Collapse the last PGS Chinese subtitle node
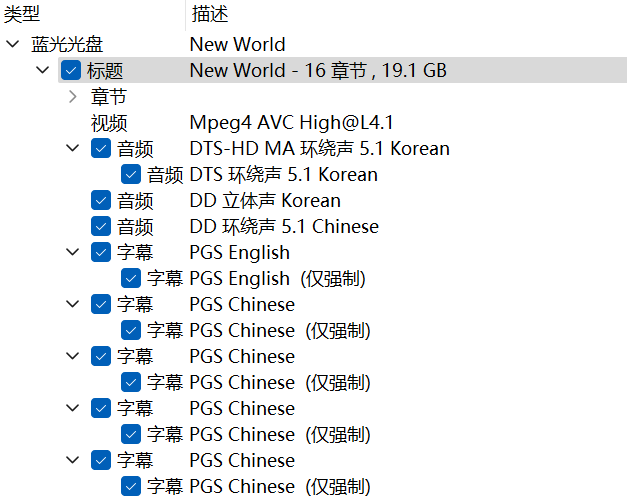627x500 pixels. click(x=72, y=460)
